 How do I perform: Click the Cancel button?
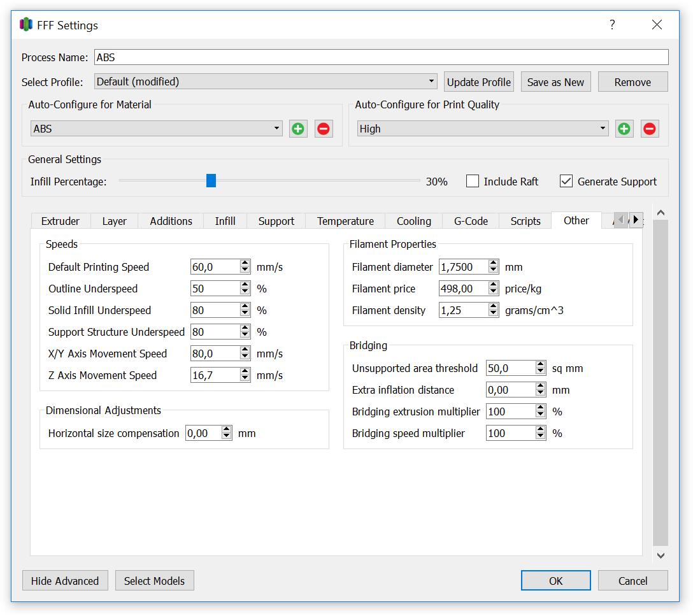pyautogui.click(x=632, y=581)
